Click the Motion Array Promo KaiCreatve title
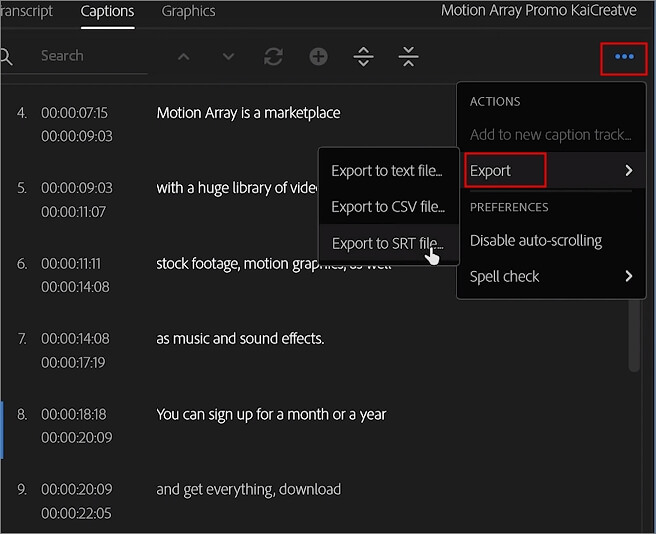 (538, 10)
